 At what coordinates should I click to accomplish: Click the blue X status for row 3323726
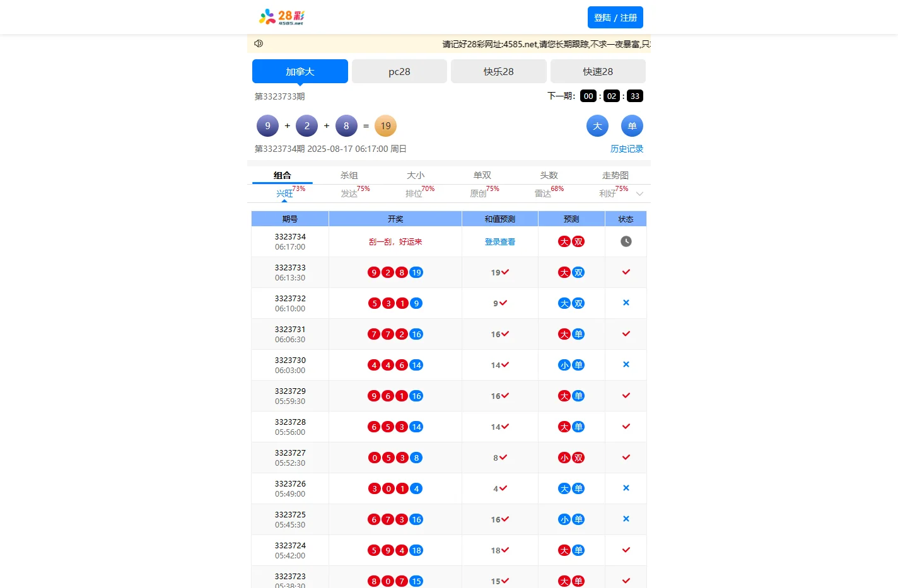[626, 488]
